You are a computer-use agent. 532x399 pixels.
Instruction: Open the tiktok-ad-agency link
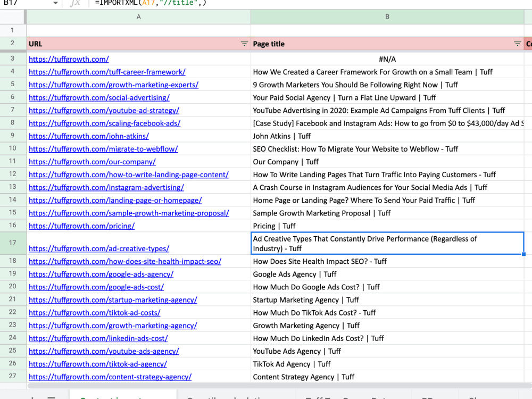[x=98, y=364]
